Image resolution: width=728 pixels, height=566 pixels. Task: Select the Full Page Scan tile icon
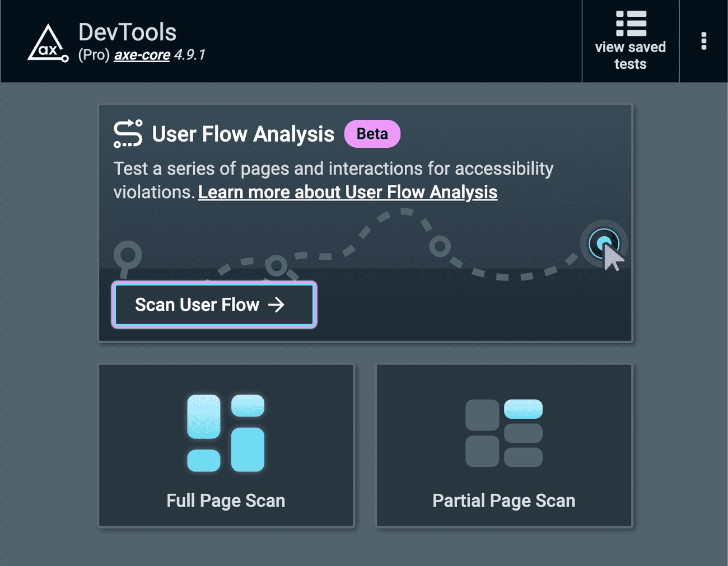(226, 432)
